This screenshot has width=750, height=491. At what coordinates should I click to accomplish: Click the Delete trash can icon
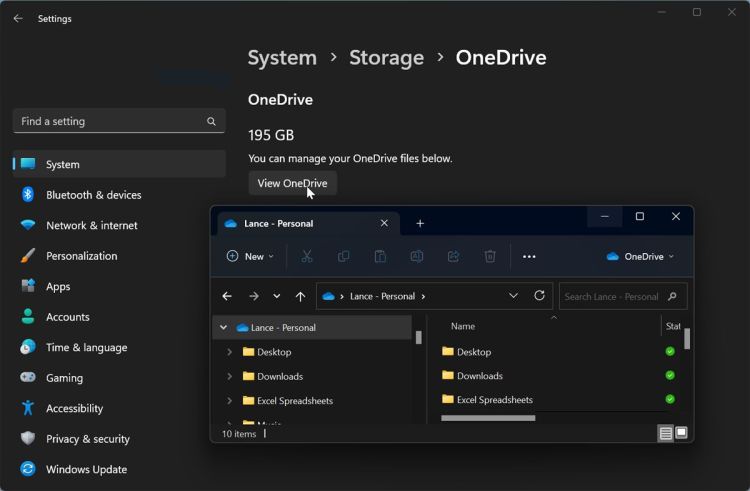point(490,256)
